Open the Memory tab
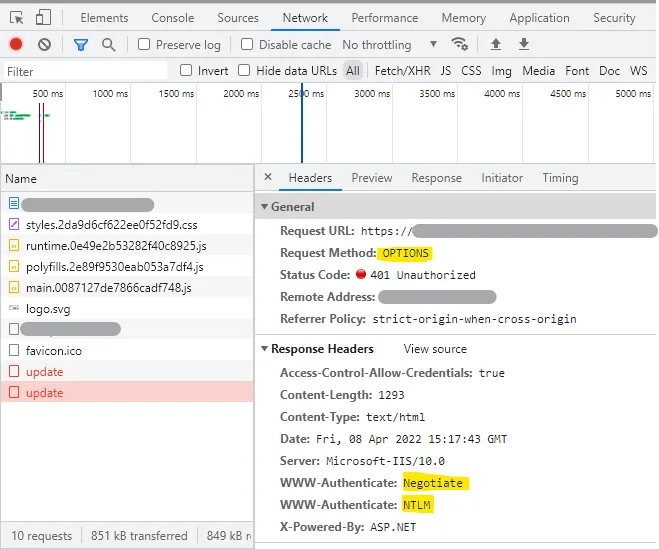Screen dimensions: 659x549 pyautogui.click(x=464, y=18)
